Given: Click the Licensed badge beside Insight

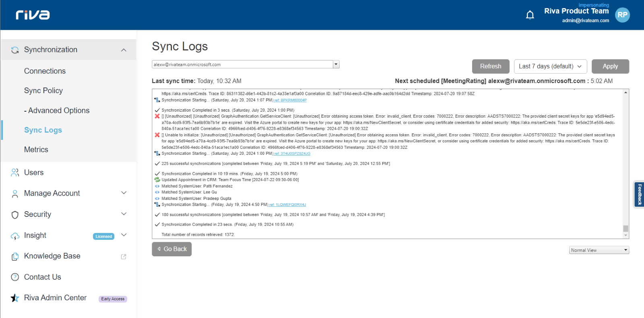Looking at the screenshot, I should click(x=104, y=237).
